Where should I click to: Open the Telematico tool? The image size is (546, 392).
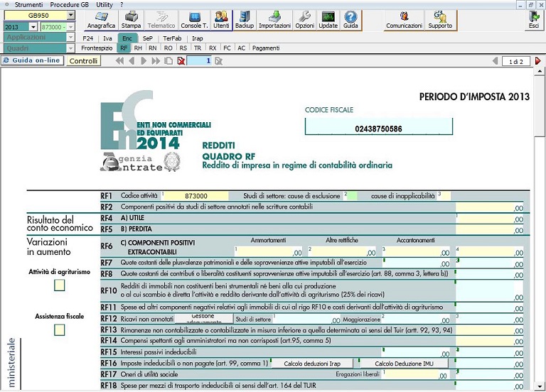[x=161, y=20]
